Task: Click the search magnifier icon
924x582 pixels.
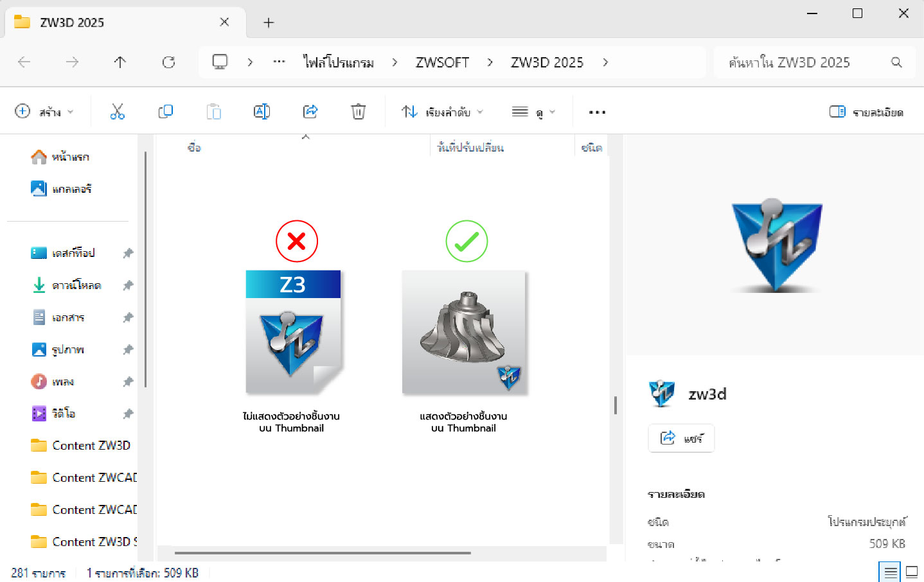Action: [x=896, y=62]
